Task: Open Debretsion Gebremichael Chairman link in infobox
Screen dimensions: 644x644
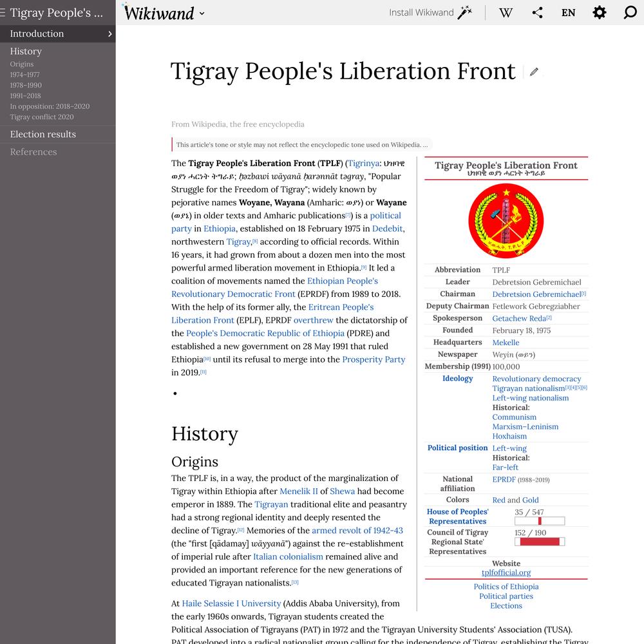Action: click(537, 294)
